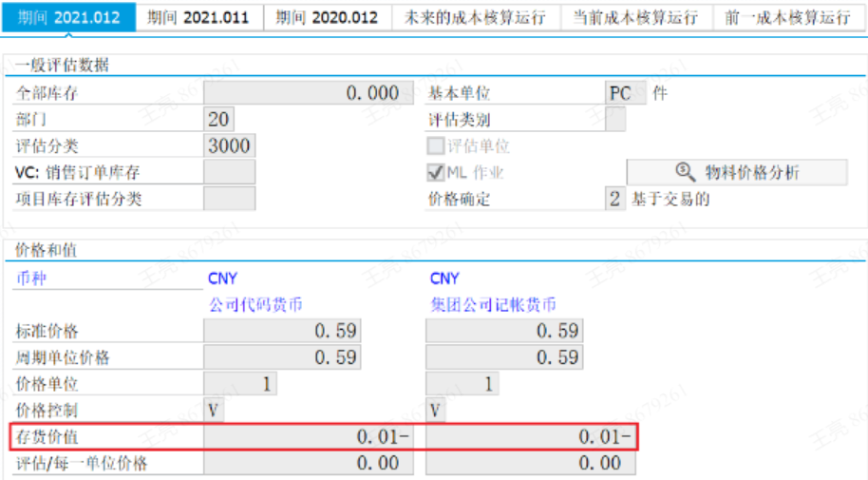Switch to 当前成本核算运行 tab
868x480 pixels.
point(636,17)
